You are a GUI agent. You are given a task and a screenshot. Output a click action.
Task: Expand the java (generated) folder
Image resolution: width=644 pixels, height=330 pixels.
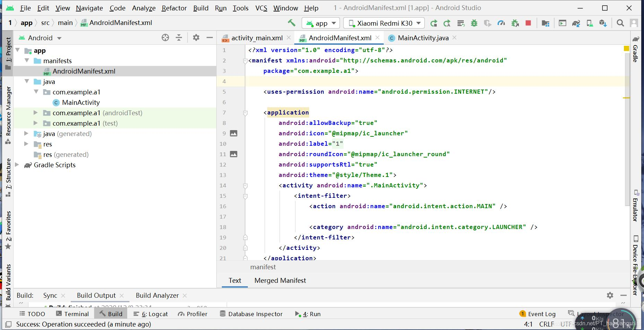(26, 134)
